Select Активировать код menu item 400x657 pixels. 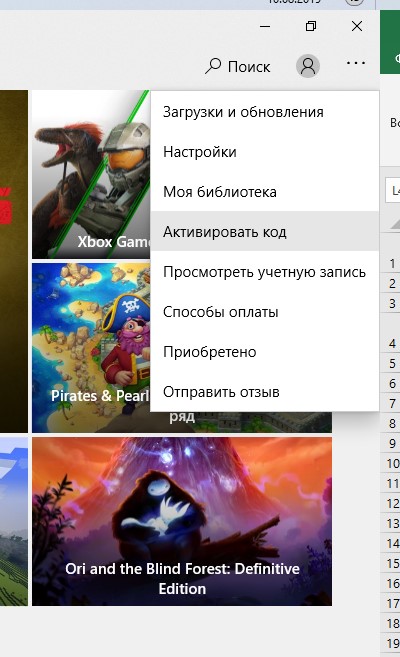pyautogui.click(x=265, y=232)
